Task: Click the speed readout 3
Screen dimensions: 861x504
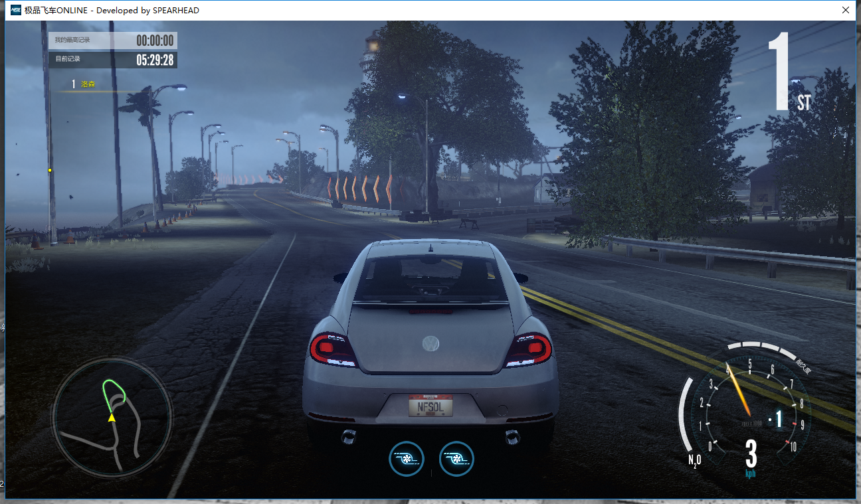Action: click(x=751, y=454)
